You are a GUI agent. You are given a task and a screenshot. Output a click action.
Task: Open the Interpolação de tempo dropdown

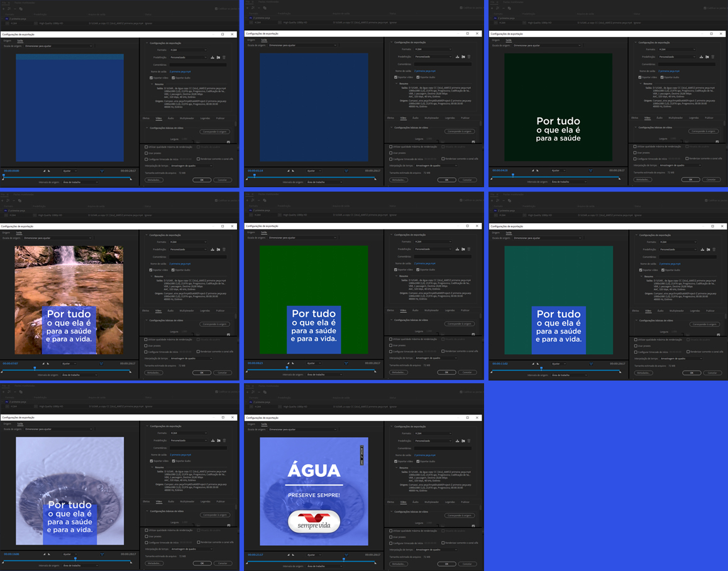(x=191, y=166)
